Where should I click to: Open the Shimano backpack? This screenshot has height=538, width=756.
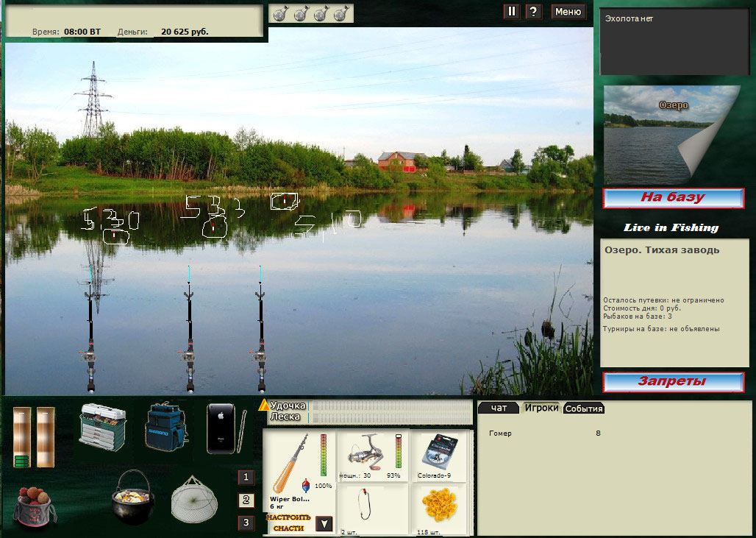coord(166,428)
